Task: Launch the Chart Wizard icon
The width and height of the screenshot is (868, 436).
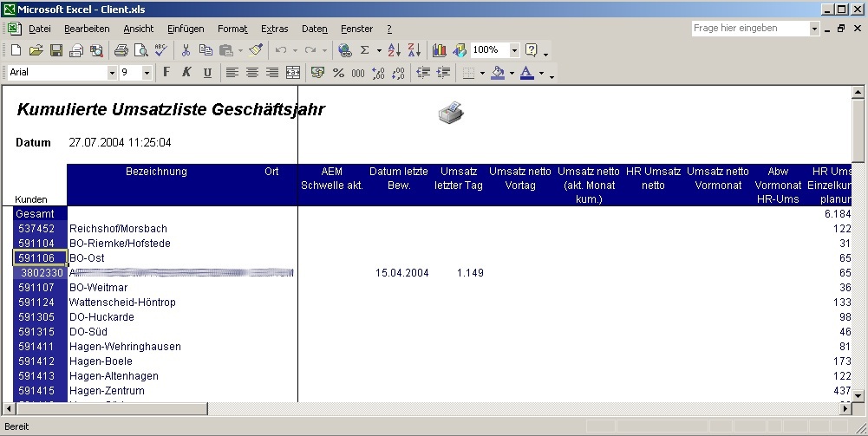Action: (x=439, y=50)
